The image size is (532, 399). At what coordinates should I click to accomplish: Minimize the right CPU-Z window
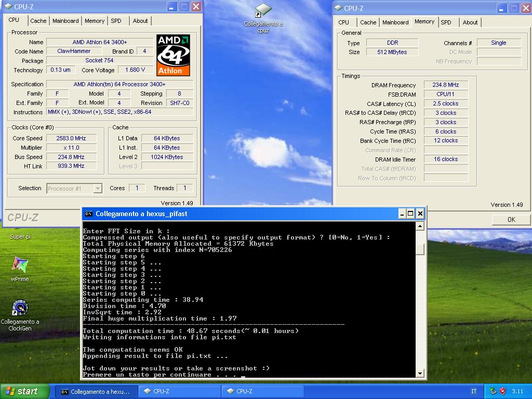tap(502, 8)
